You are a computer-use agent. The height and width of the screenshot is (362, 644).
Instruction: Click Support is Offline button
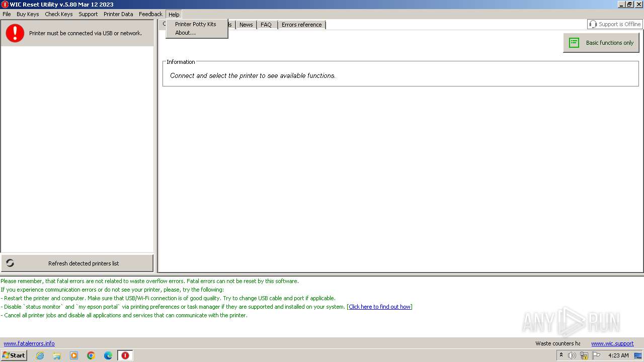(615, 24)
